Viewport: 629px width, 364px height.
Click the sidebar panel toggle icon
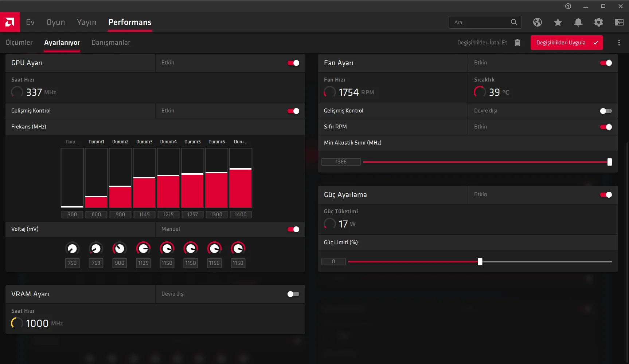click(x=619, y=22)
